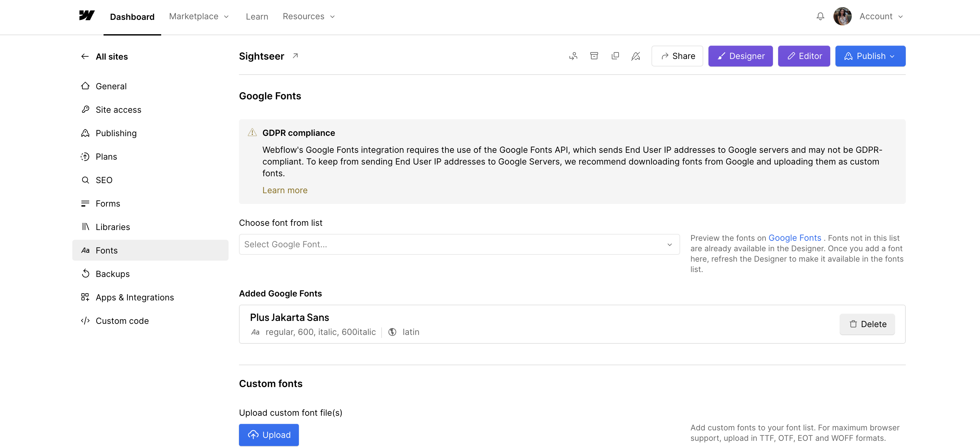
Task: Open the Learn page
Action: pyautogui.click(x=257, y=16)
